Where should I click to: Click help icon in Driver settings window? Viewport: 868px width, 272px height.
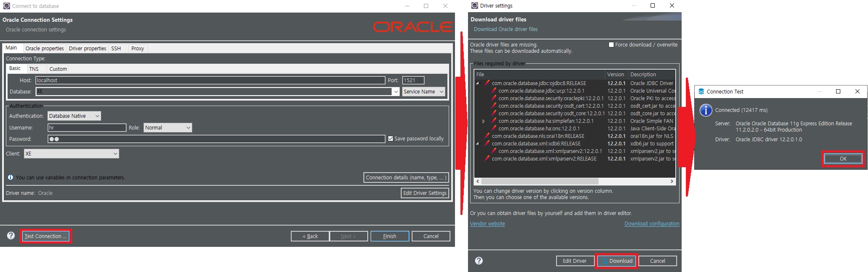(x=479, y=261)
